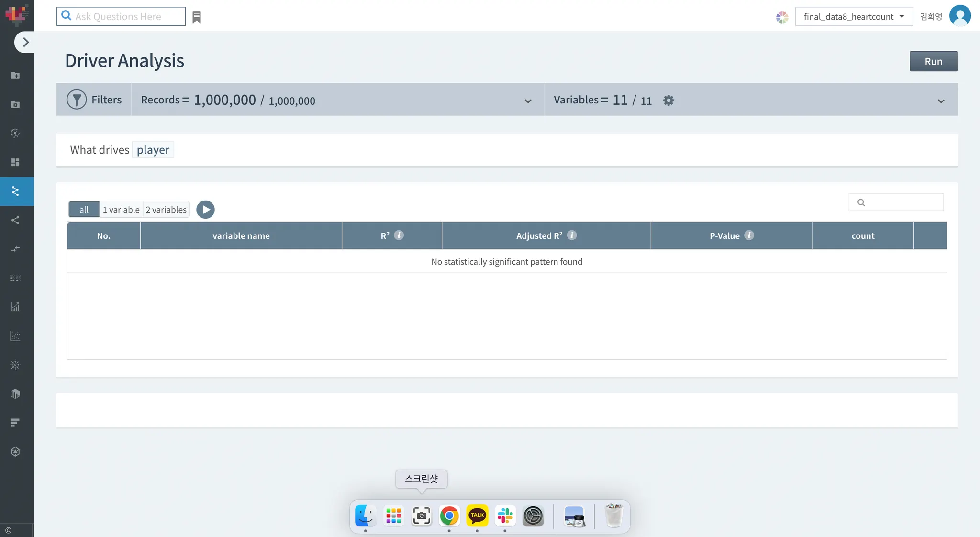Click the R² info icon
The image size is (980, 537).
click(399, 235)
